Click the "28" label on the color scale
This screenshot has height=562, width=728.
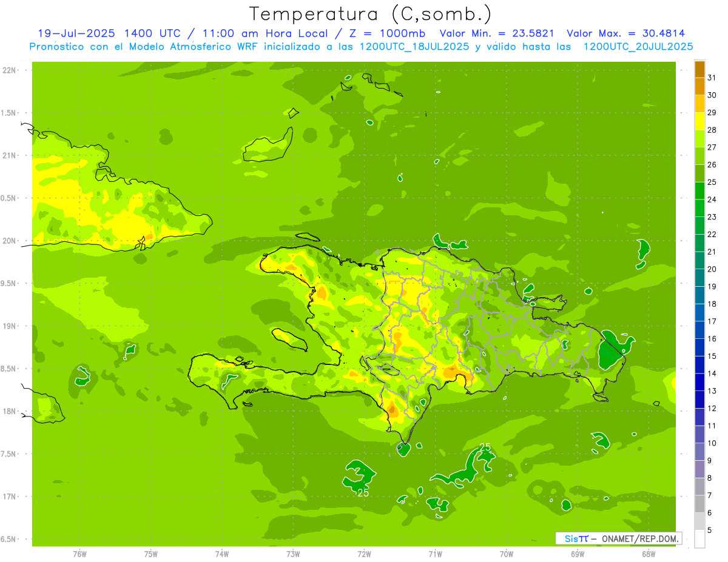pyautogui.click(x=712, y=130)
